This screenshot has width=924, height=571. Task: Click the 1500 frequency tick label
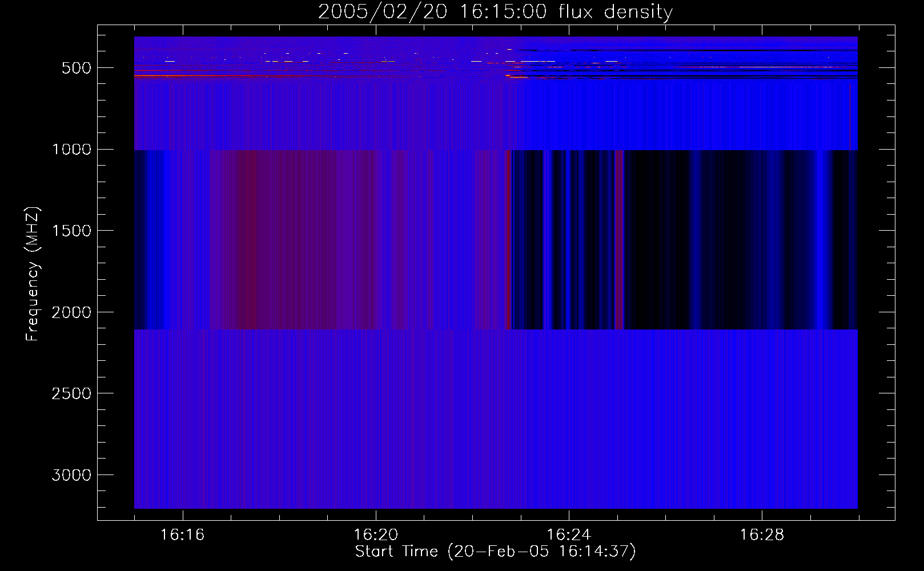click(x=71, y=231)
